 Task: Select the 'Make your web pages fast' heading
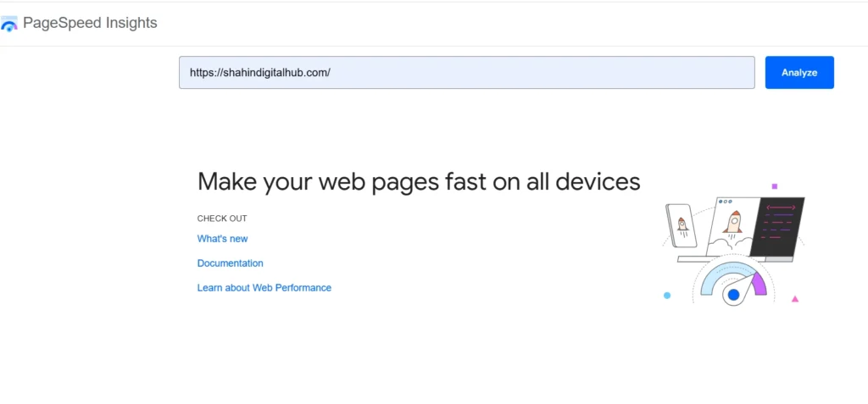pyautogui.click(x=419, y=181)
